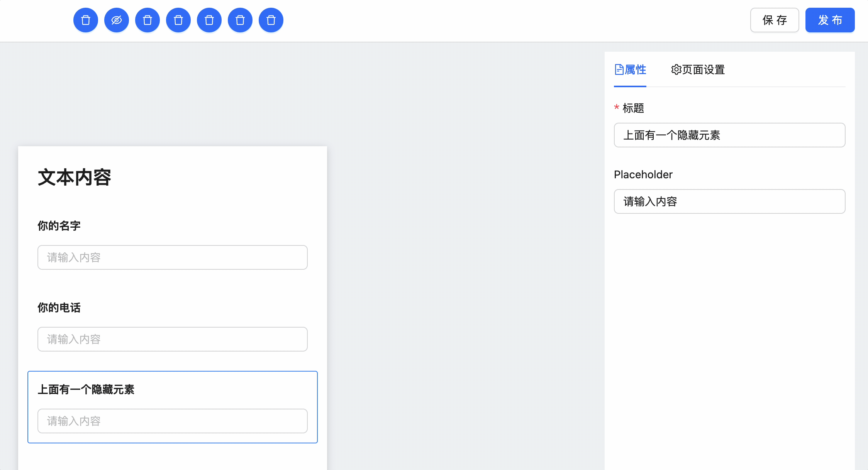Click the last trash icon in toolbar

click(271, 20)
